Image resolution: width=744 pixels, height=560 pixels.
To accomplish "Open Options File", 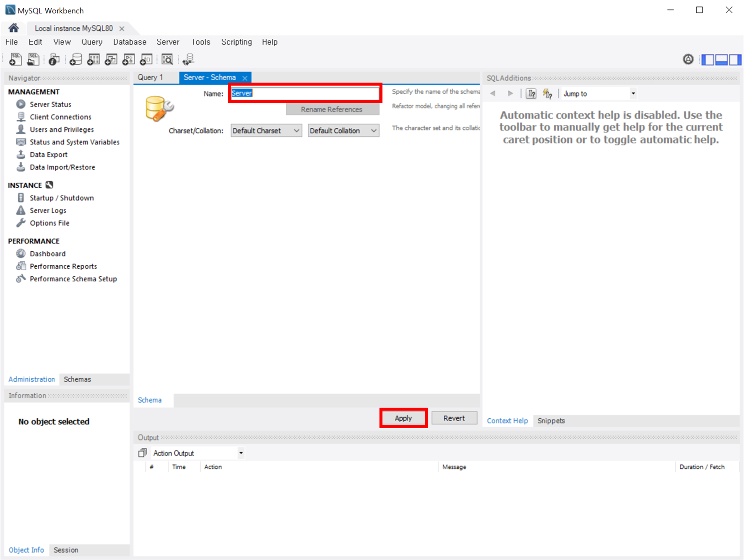I will (49, 223).
